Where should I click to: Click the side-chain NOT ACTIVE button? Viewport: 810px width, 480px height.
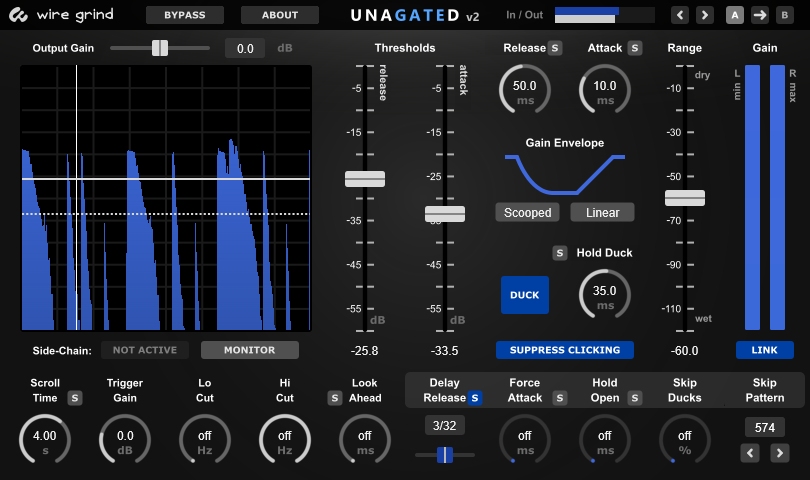(145, 350)
